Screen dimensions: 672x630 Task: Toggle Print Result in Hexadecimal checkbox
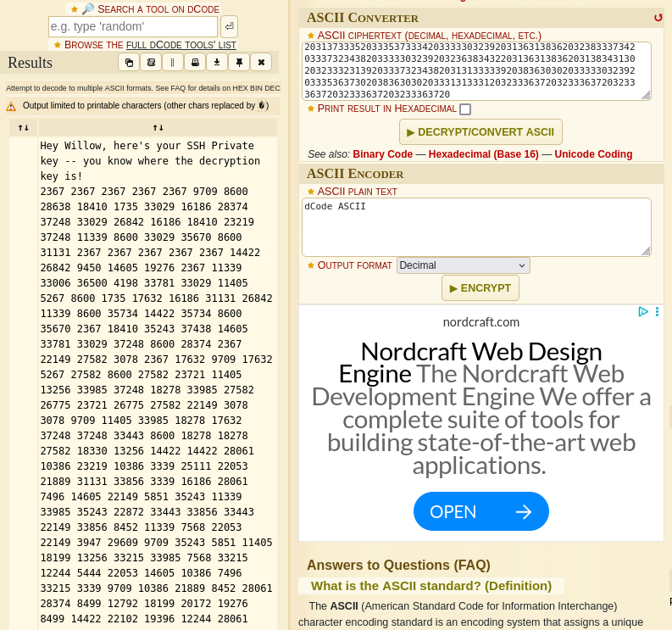(465, 109)
